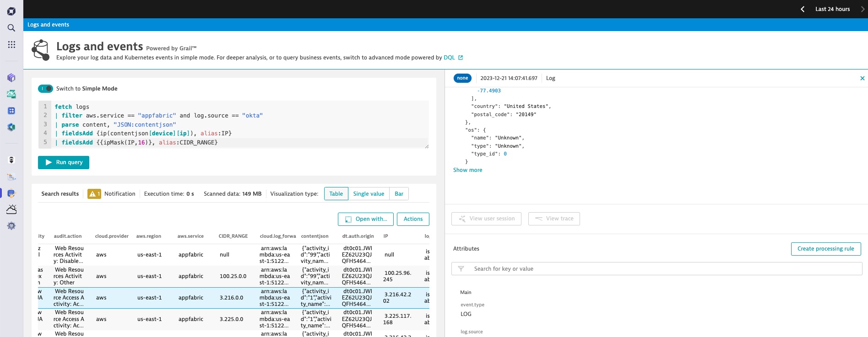Click the 3.225.0.0 CIDR_RANGE cell
Viewport: 868px width, 337px height.
tap(231, 319)
